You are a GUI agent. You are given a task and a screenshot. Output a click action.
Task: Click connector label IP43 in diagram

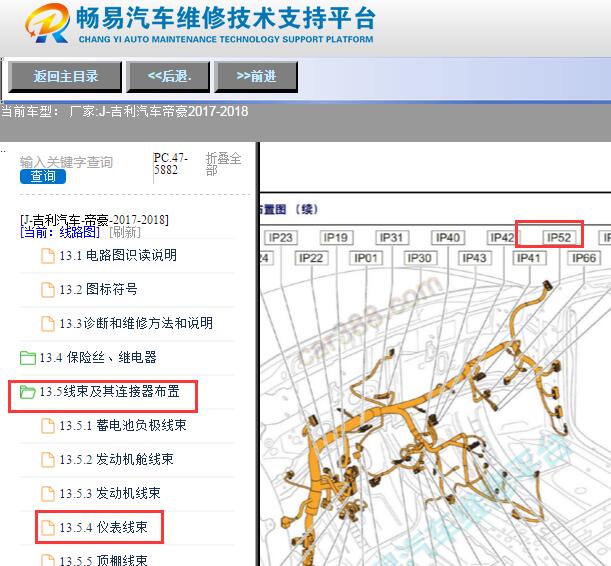click(x=474, y=258)
